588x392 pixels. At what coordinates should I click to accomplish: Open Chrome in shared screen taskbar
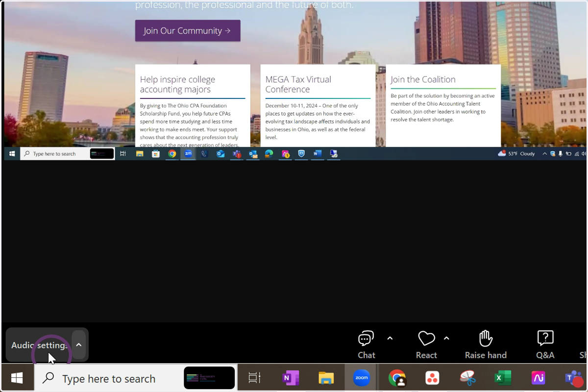point(172,154)
